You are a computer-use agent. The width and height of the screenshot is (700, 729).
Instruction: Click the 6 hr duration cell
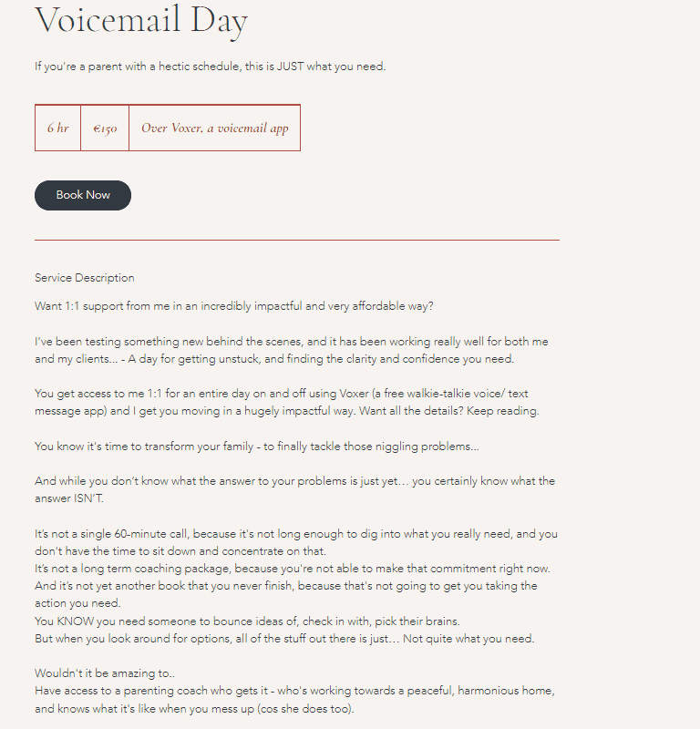[x=58, y=128]
